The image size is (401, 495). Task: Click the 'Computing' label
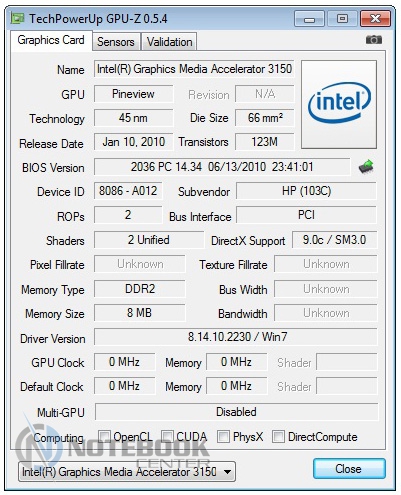[x=59, y=438]
